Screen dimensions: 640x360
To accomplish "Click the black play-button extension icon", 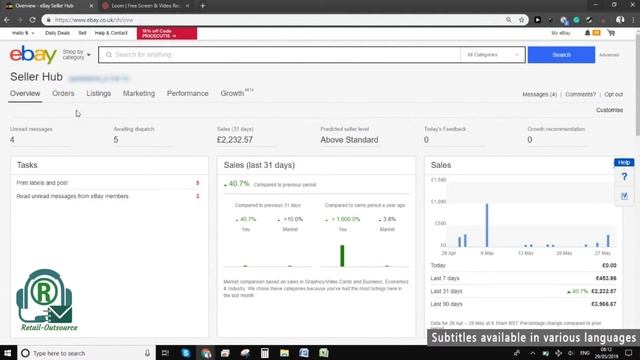I will pos(538,20).
